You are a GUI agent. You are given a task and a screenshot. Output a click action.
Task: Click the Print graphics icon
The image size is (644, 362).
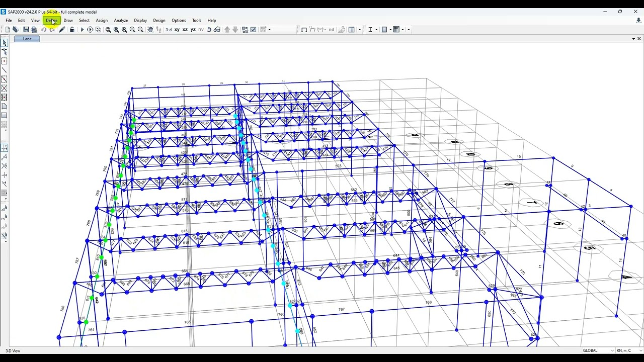[34, 30]
